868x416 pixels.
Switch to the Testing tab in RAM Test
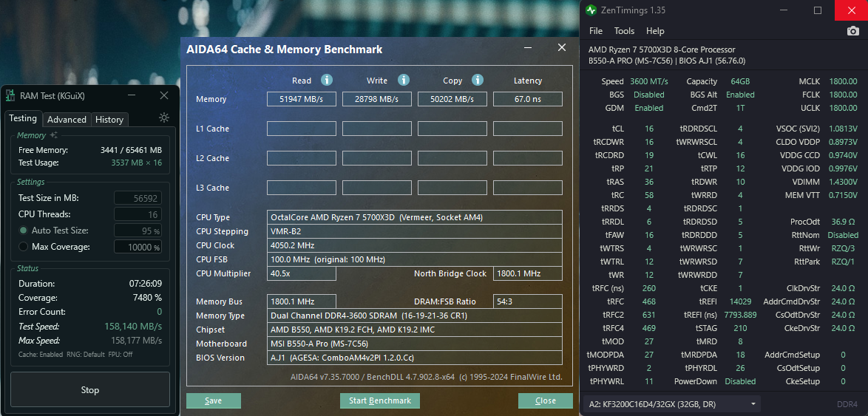pyautogui.click(x=23, y=118)
